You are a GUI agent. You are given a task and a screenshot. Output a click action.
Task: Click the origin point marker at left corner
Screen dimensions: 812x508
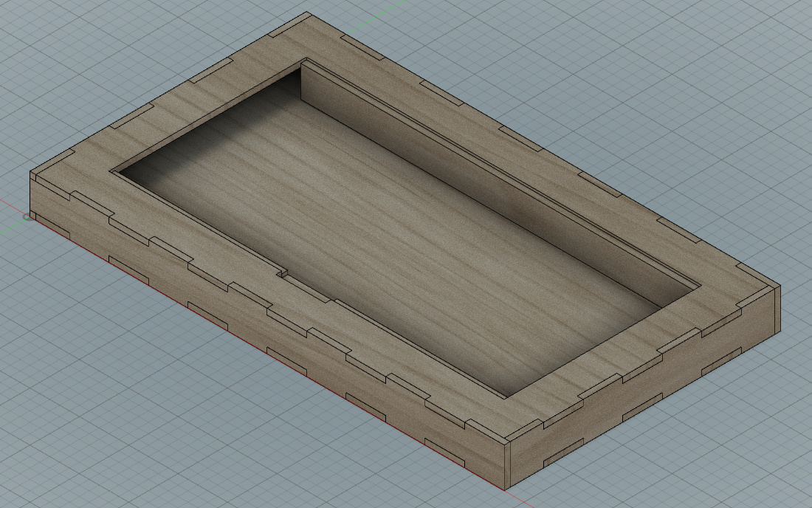tap(27, 218)
